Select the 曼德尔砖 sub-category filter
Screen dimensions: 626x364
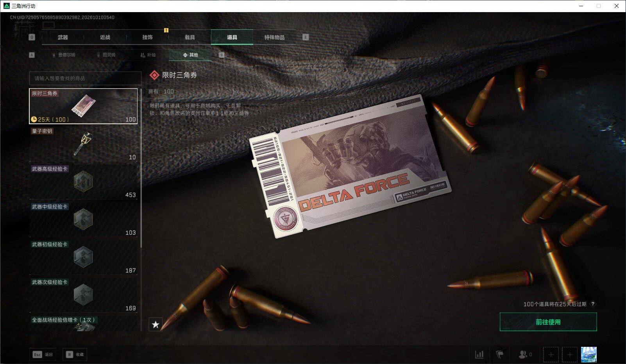click(64, 55)
